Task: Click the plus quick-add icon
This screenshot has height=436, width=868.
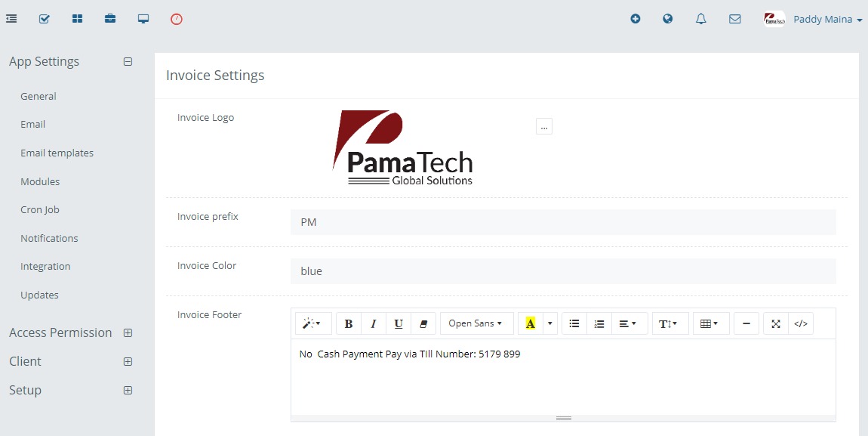Action: [x=636, y=19]
